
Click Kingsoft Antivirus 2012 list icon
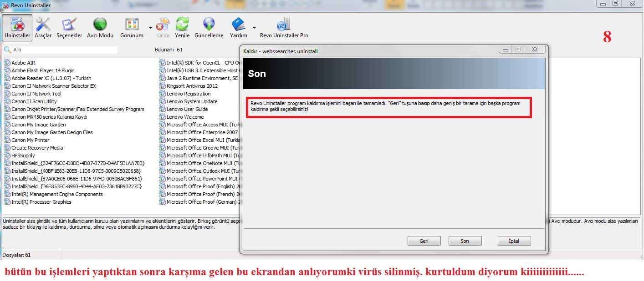163,86
